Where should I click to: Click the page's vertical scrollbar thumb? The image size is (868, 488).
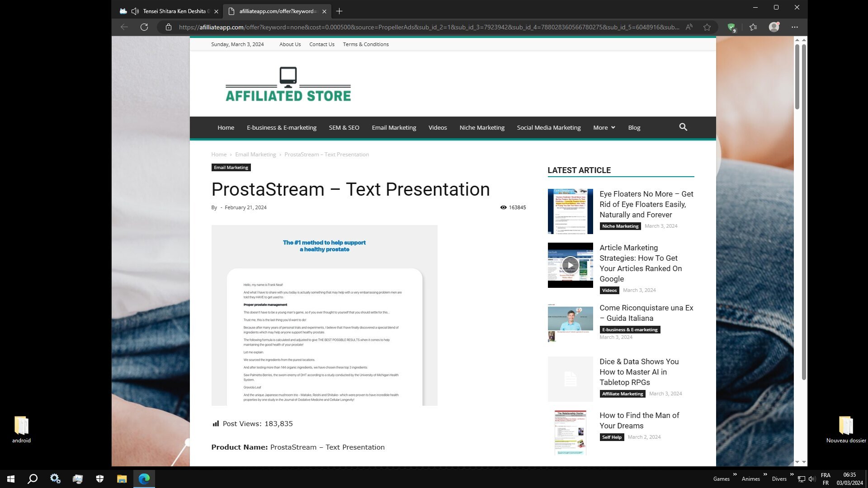tap(797, 77)
